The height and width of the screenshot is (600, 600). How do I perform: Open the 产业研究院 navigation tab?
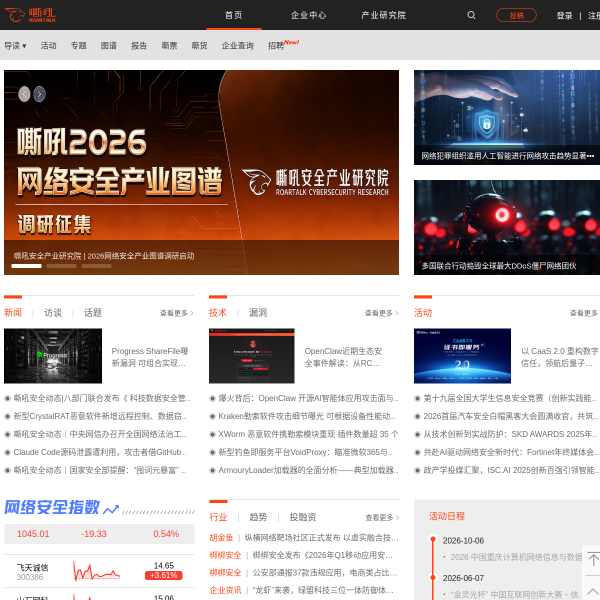(x=383, y=15)
